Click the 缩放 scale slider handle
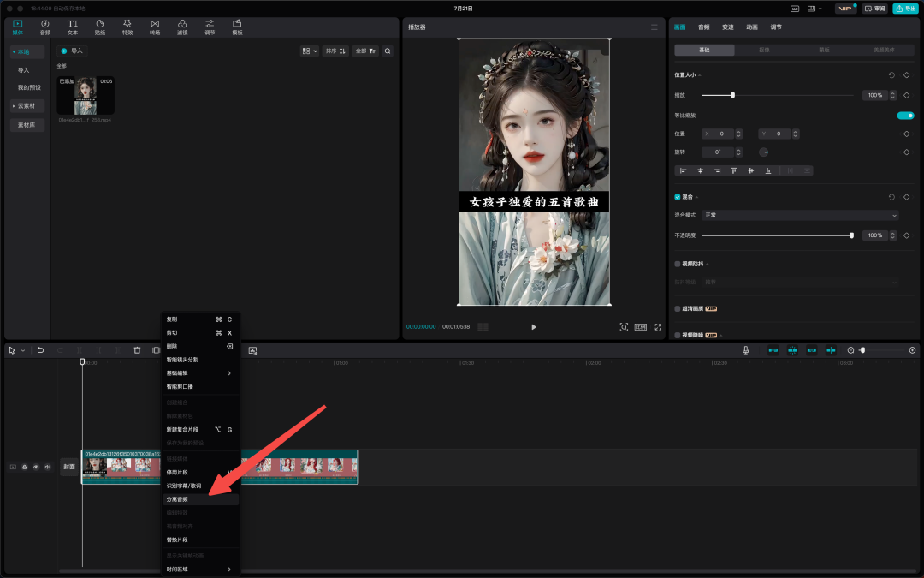The height and width of the screenshot is (578, 924). (x=732, y=95)
